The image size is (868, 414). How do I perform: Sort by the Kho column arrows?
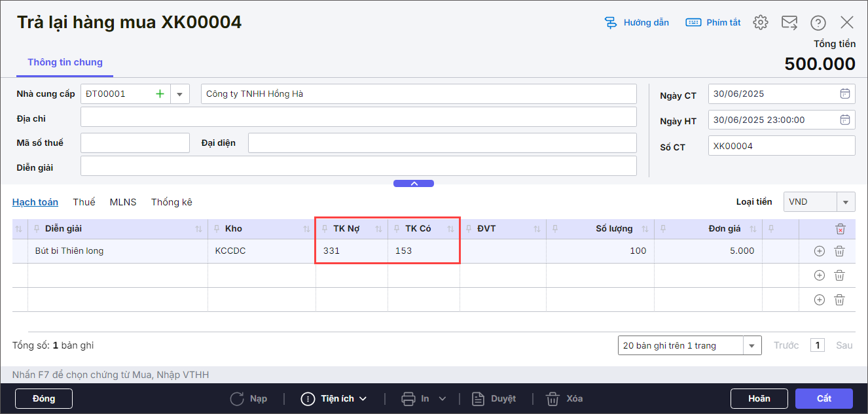point(306,229)
